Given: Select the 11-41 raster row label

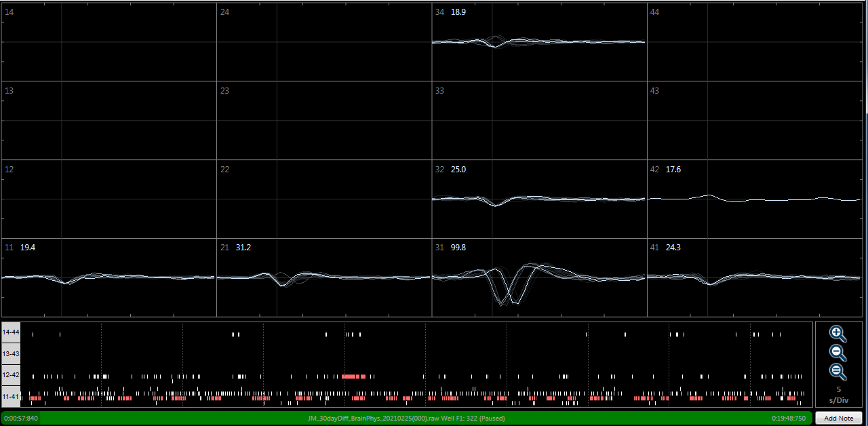Looking at the screenshot, I should click(11, 395).
